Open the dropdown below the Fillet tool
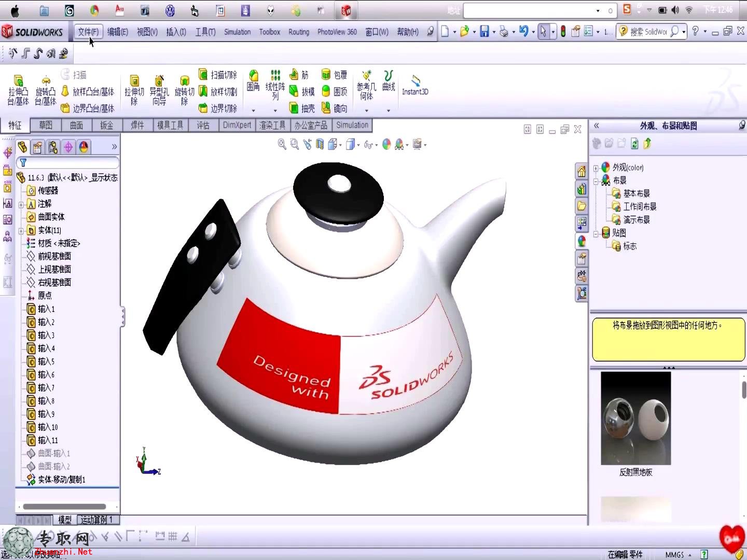The image size is (747, 560). click(x=253, y=110)
